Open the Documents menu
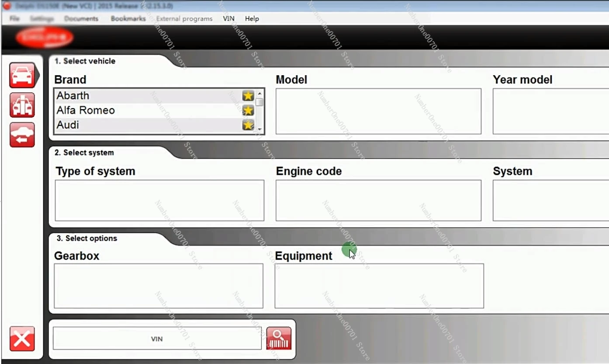This screenshot has height=364, width=609. click(81, 19)
